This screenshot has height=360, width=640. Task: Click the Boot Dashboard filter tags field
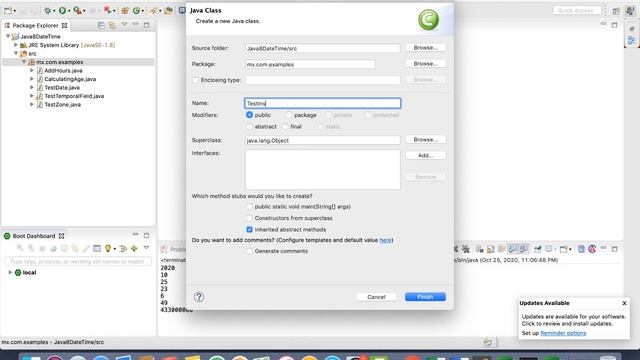(x=78, y=261)
